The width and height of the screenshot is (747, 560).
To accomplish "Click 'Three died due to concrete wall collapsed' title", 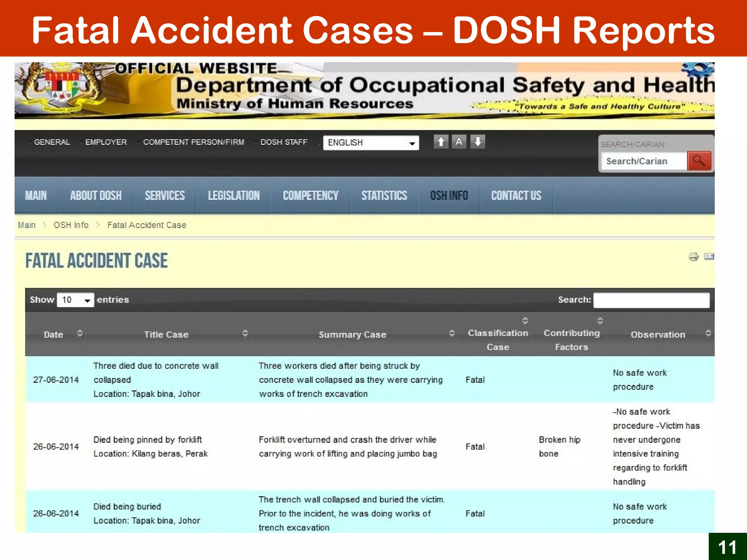I will point(156,373).
